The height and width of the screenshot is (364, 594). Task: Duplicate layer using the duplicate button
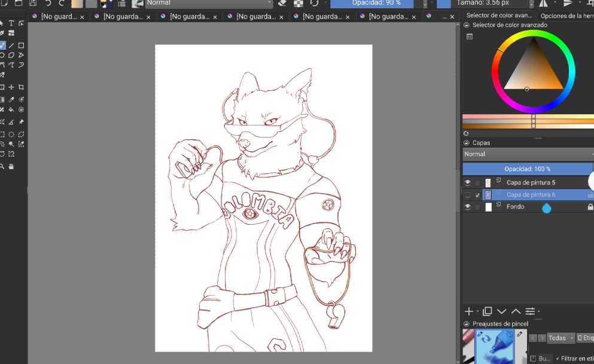click(488, 311)
